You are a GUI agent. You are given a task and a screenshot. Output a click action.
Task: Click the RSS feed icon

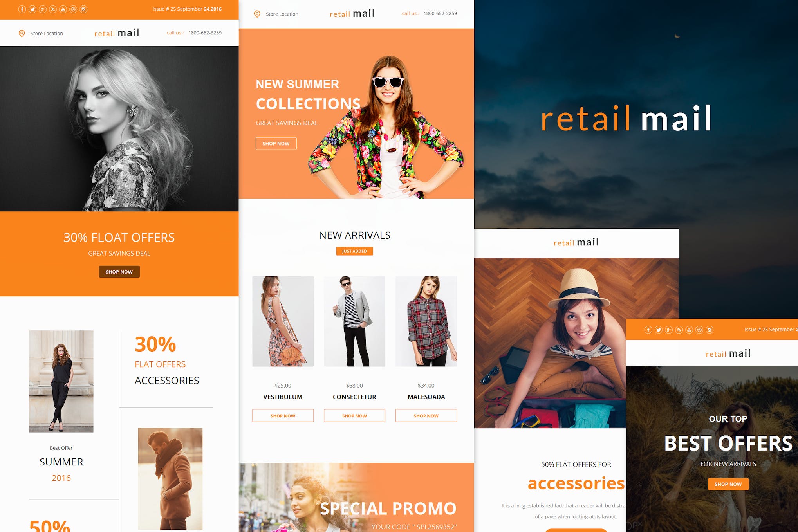click(52, 8)
